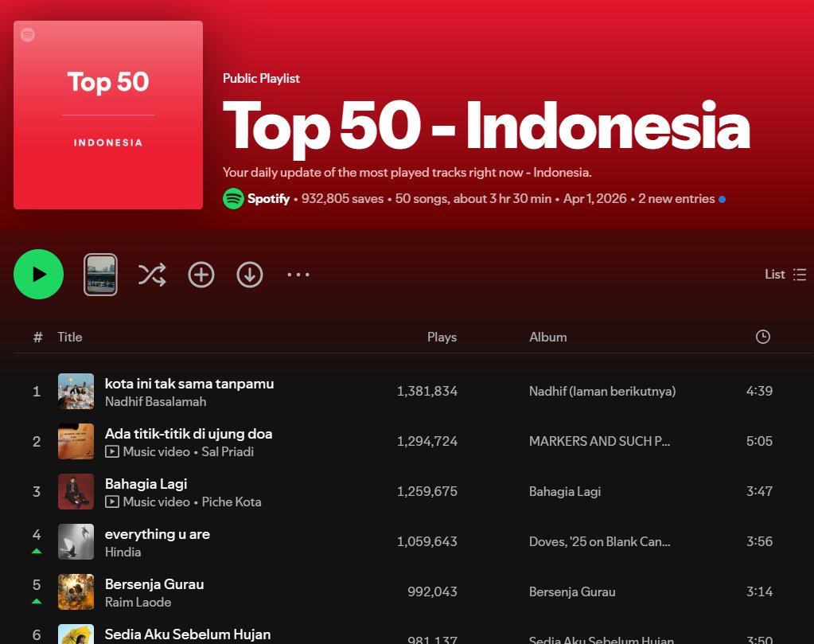This screenshot has height=644, width=814.
Task: Enable shuffle for this playlist
Action: (152, 275)
